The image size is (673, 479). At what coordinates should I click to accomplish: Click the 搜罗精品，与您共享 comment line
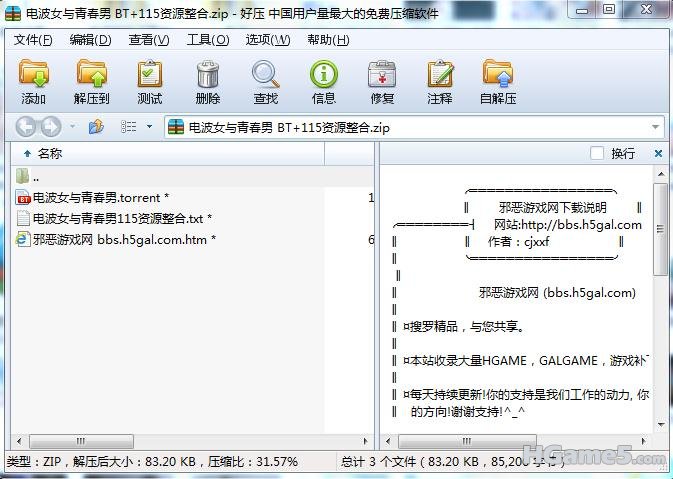pyautogui.click(x=464, y=327)
